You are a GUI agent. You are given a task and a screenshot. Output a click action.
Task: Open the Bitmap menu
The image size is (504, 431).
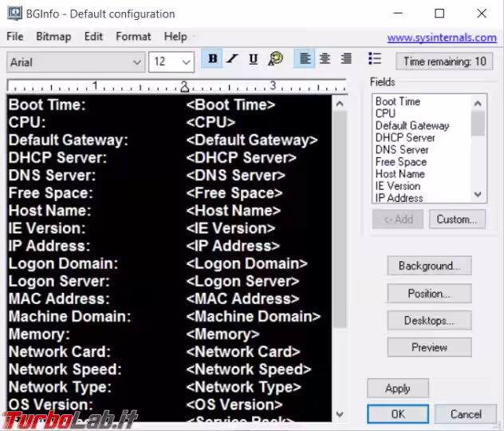pyautogui.click(x=53, y=37)
